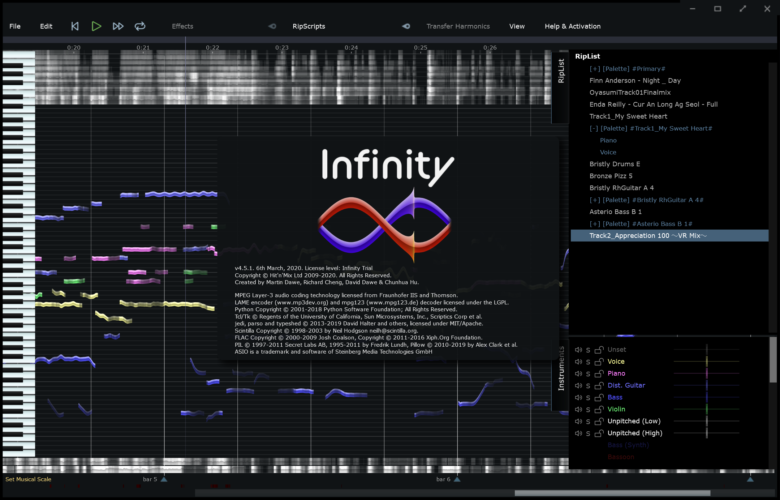Select Track1_My Sweet Heart rip

[x=628, y=116]
